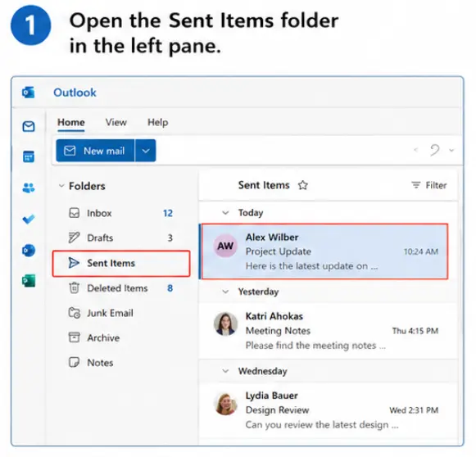Open the Filter options
This screenshot has width=476, height=457.
coord(429,185)
